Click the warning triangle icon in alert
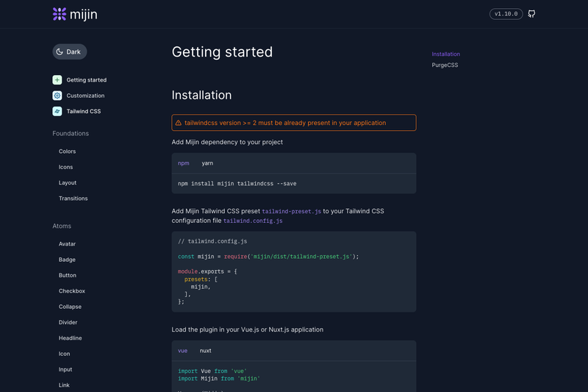 coord(179,123)
